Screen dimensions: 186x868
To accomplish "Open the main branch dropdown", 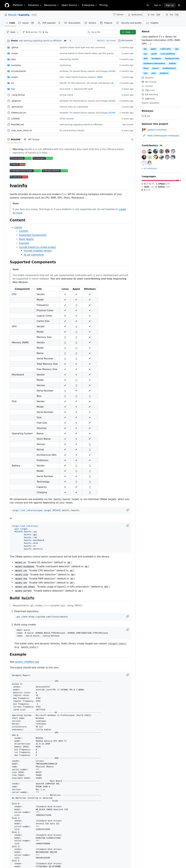I will 13,32.
